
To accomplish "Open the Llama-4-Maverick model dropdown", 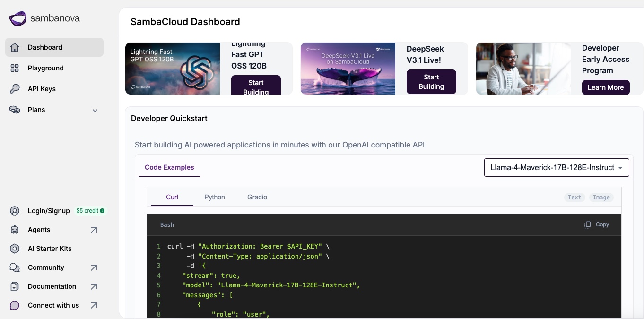I will coord(557,168).
